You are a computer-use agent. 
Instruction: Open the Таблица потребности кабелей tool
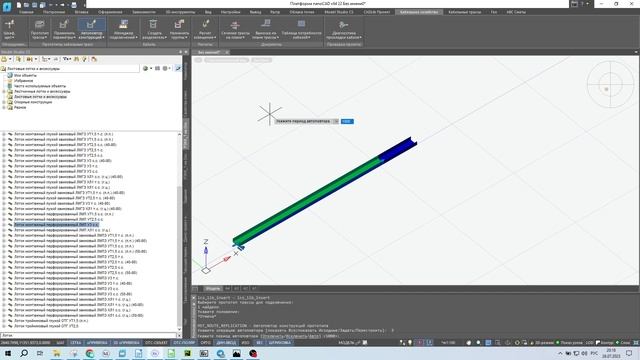(301, 29)
